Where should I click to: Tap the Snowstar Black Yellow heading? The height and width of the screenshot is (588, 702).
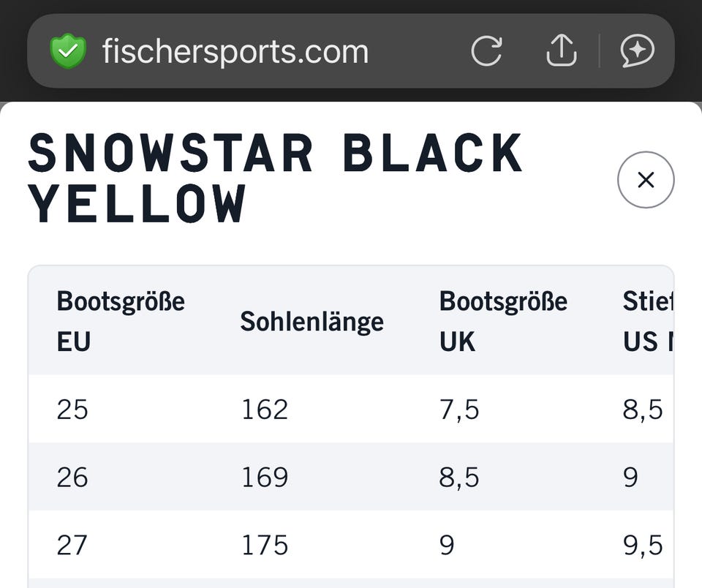275,178
